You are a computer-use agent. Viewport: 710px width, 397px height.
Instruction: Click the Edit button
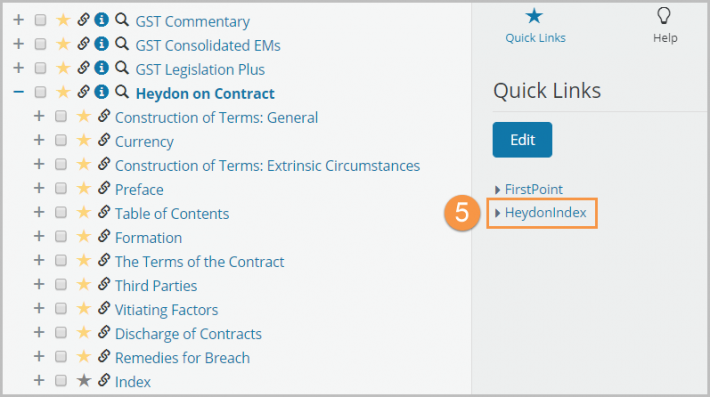(x=522, y=140)
